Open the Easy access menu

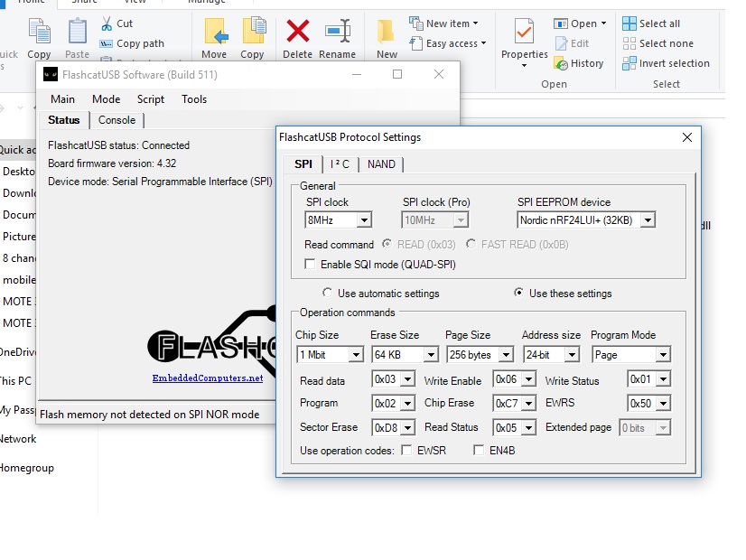448,43
